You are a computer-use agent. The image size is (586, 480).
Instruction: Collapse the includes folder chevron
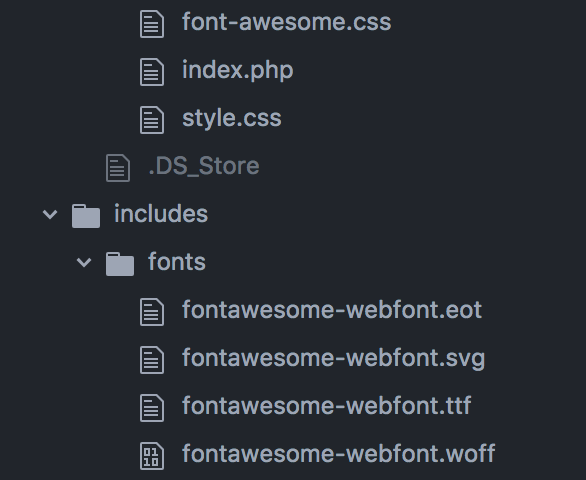(50, 215)
